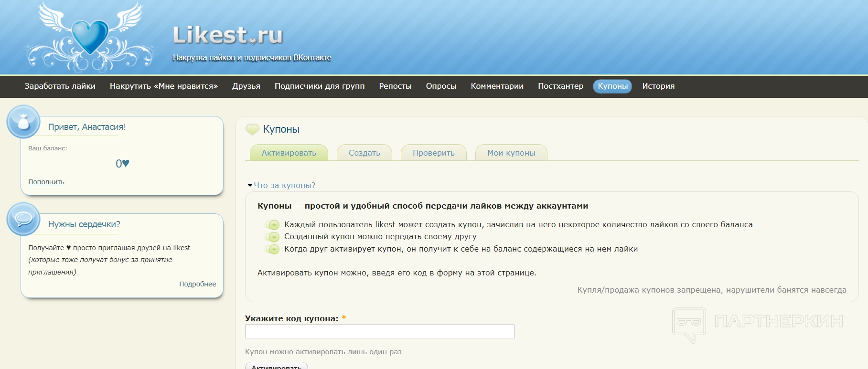Screen dimensions: 868x369
Task: Click the money bag icon beside greeting
Action: [23, 122]
